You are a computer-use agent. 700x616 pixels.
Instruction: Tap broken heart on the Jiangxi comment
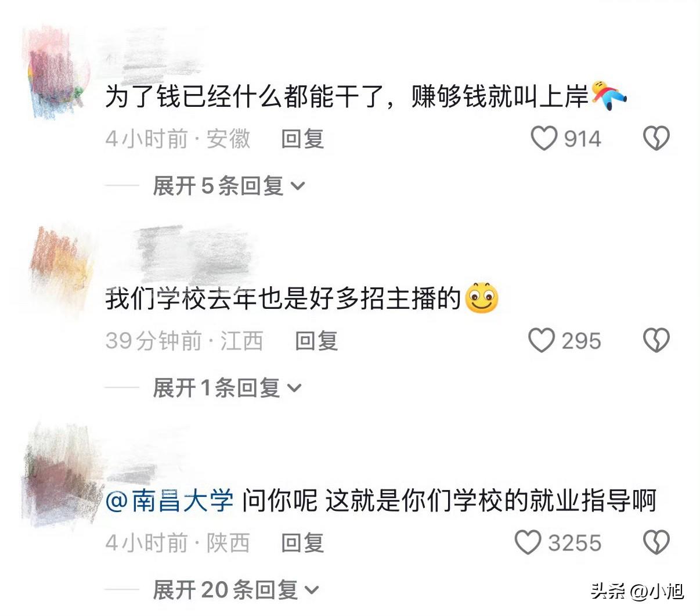[x=656, y=341]
